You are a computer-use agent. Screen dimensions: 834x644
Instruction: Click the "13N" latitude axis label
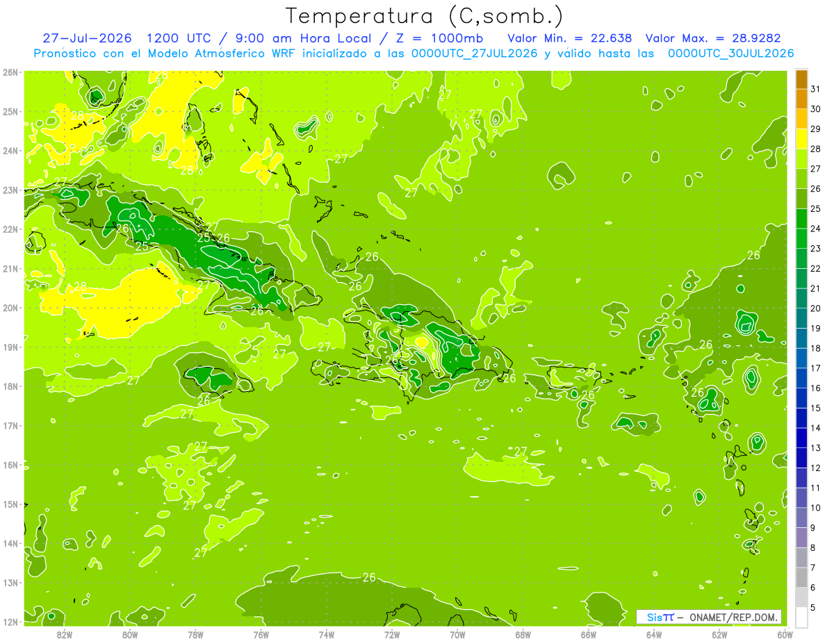(10, 582)
